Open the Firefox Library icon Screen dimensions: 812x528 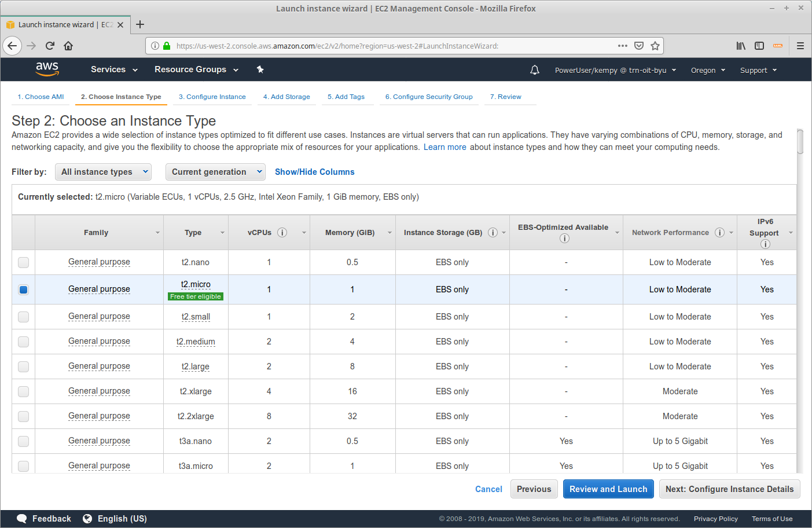741,46
